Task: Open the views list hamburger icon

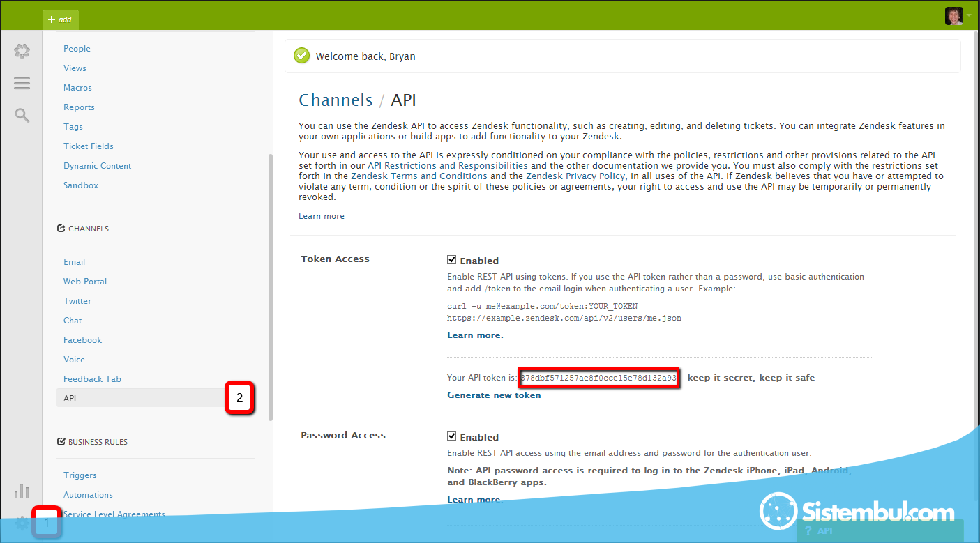Action: 22,83
